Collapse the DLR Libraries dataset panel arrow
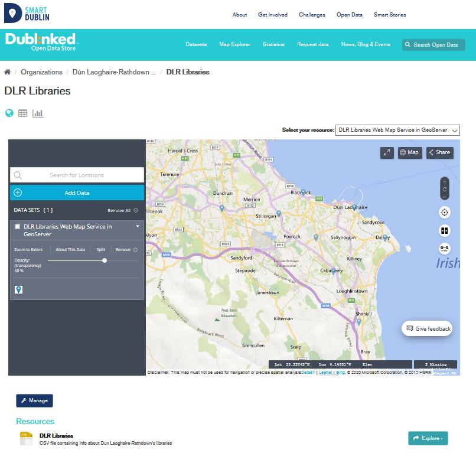The width and height of the screenshot is (476, 453). (x=138, y=226)
